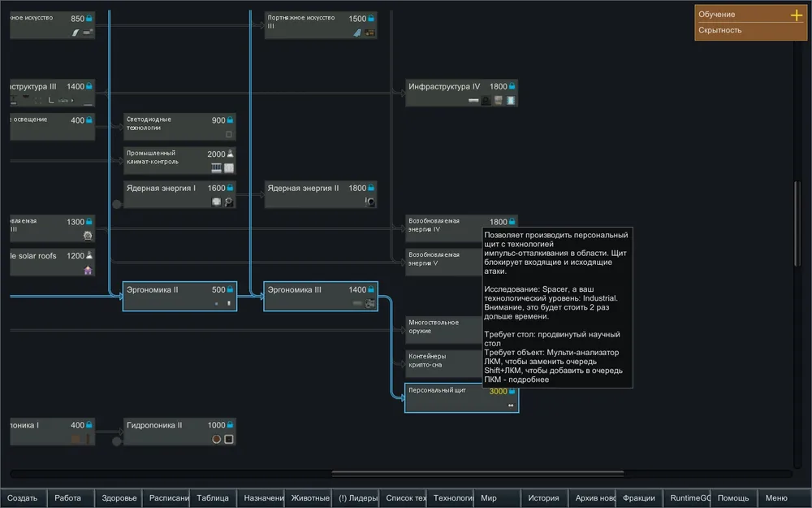Switch to the Фракции tab
This screenshot has width=812, height=508.
pyautogui.click(x=638, y=498)
